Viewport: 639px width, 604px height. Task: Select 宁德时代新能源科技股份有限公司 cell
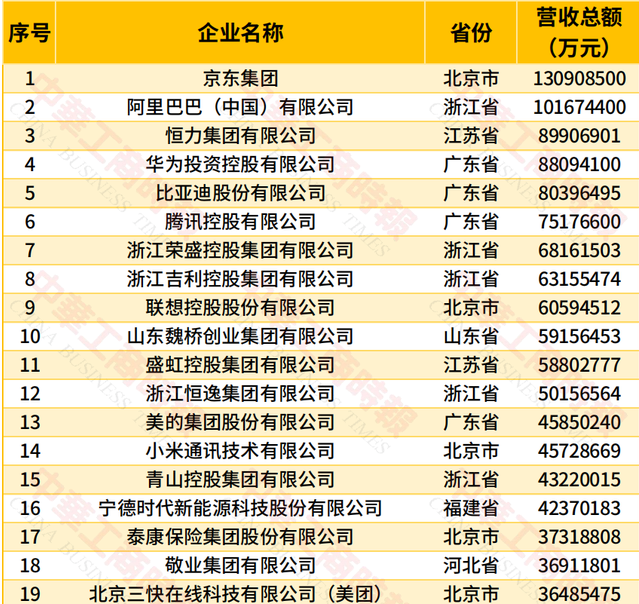click(x=240, y=508)
